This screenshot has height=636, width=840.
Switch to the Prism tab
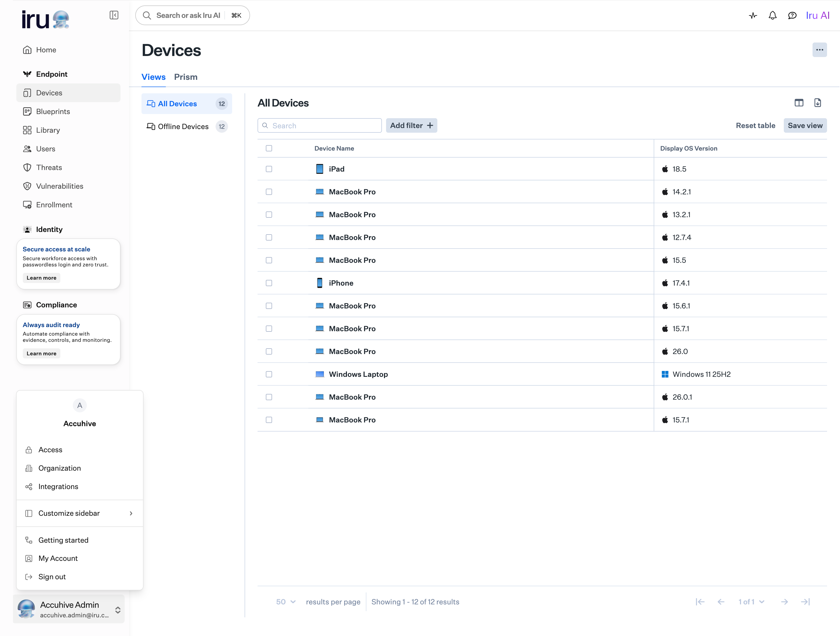[x=186, y=77]
